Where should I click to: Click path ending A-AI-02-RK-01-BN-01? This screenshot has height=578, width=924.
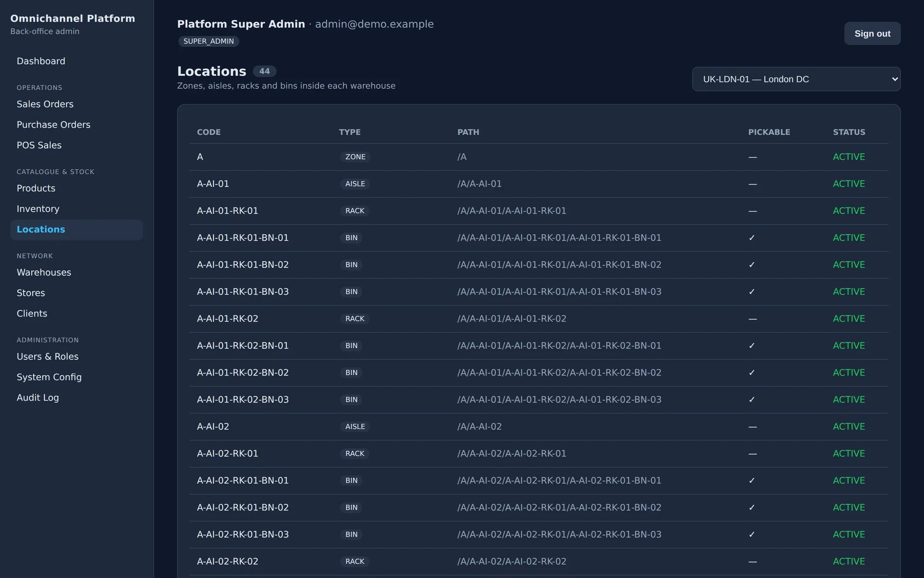point(559,481)
